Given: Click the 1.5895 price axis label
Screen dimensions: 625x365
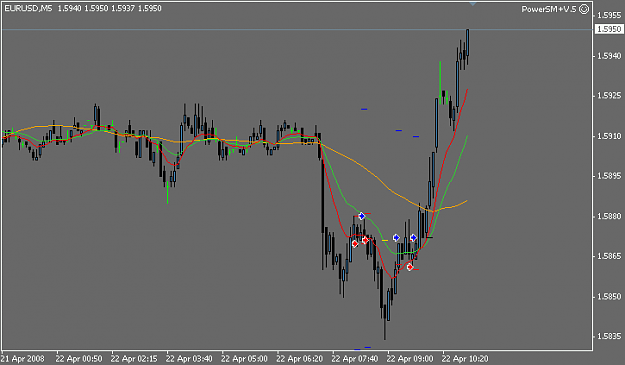Looking at the screenshot, I should click(609, 176).
